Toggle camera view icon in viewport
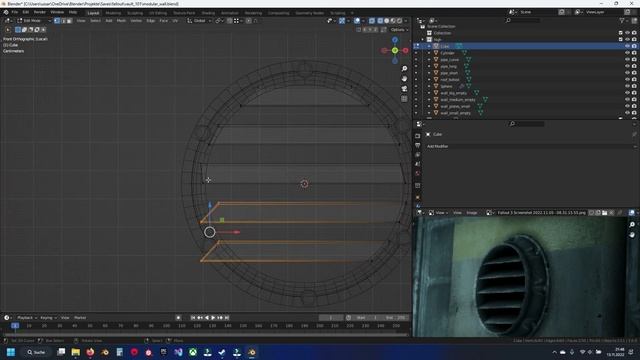Image resolution: width=640 pixels, height=360 pixels. point(404,89)
